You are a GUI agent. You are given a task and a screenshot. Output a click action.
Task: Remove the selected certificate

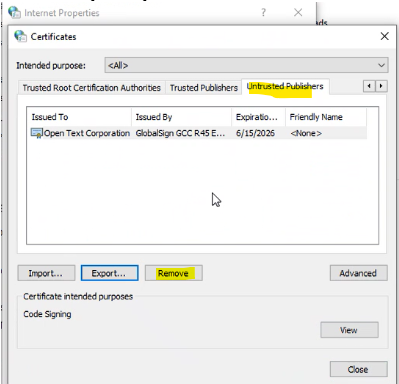(173, 273)
